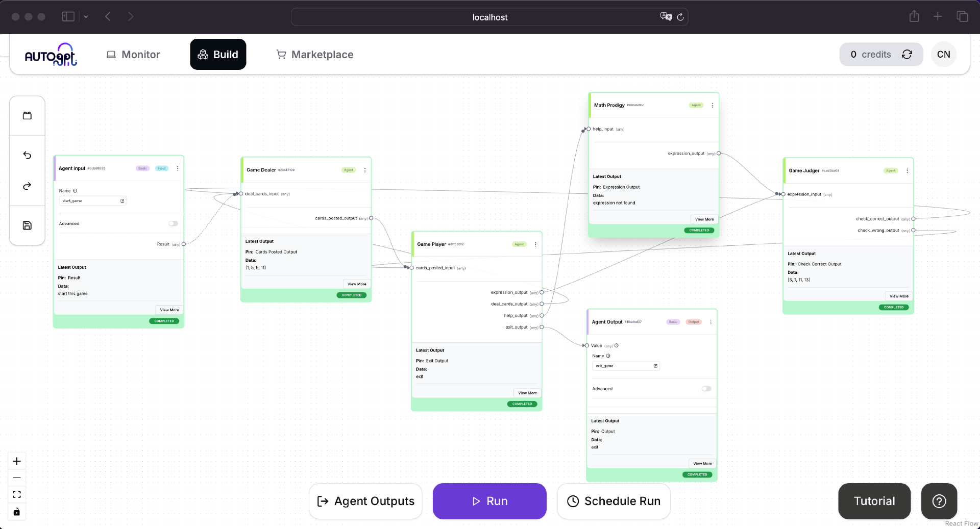
Task: Click the save icon in left toolbar
Action: (27, 225)
